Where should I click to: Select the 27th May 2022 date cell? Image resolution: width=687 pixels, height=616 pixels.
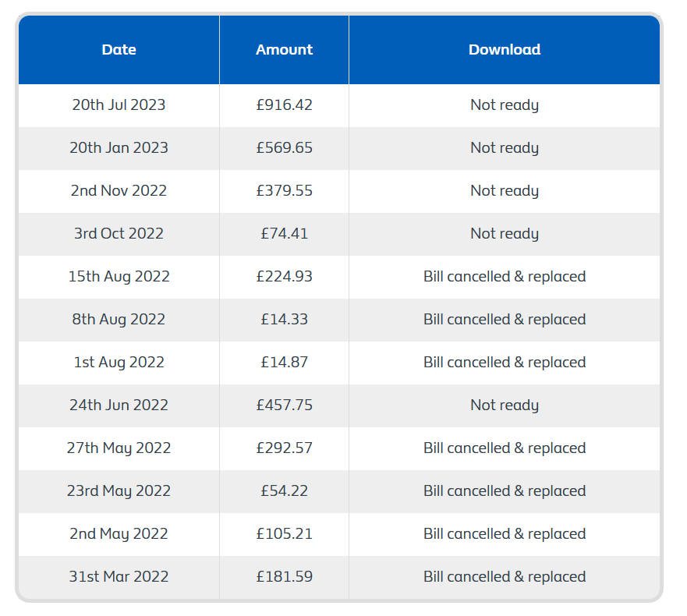(119, 448)
